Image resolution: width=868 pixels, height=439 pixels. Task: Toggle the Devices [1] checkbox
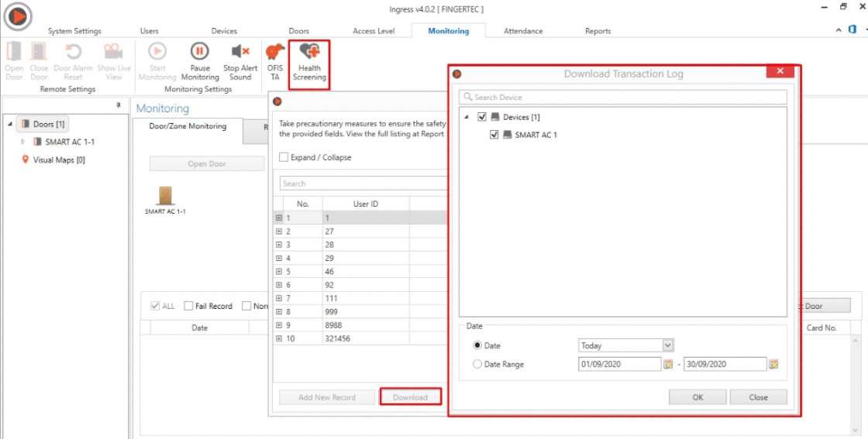(x=481, y=117)
